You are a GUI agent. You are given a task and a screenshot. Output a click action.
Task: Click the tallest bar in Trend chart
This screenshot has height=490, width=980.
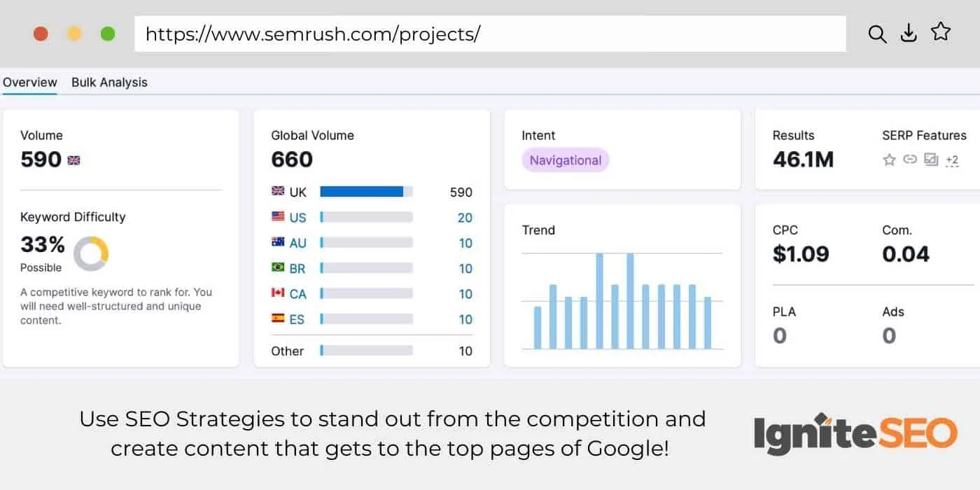coord(600,301)
